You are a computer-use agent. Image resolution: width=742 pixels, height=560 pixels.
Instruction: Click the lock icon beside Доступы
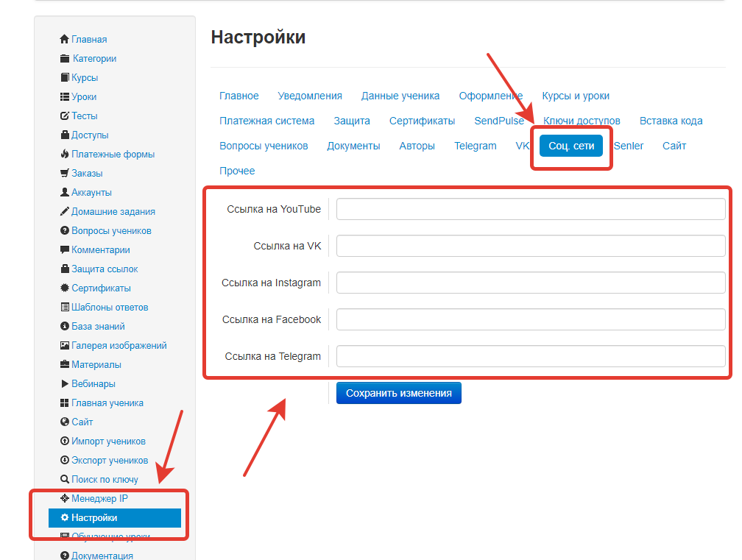click(x=65, y=135)
